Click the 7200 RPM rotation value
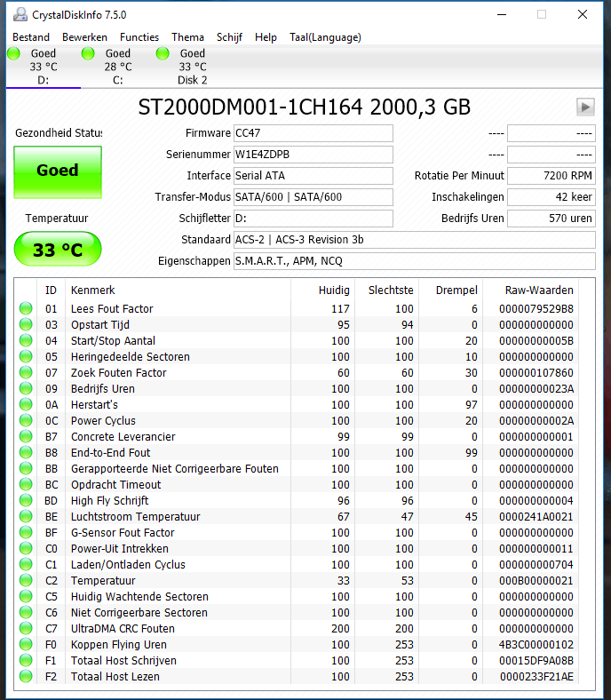Screen dimensions: 611x700 [x=551, y=176]
